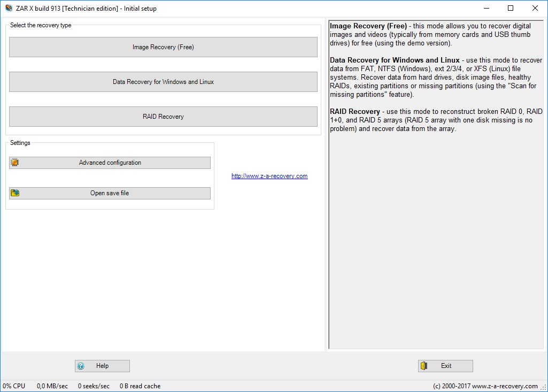
Task: Visit the z-a-recovery.com hyperlink
Action: pos(269,176)
